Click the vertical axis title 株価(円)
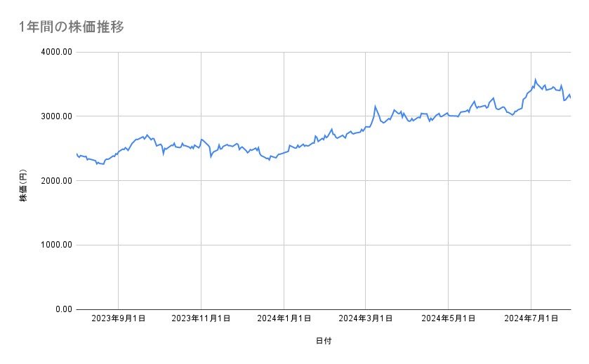Screen dimensions: 589x364 point(23,188)
